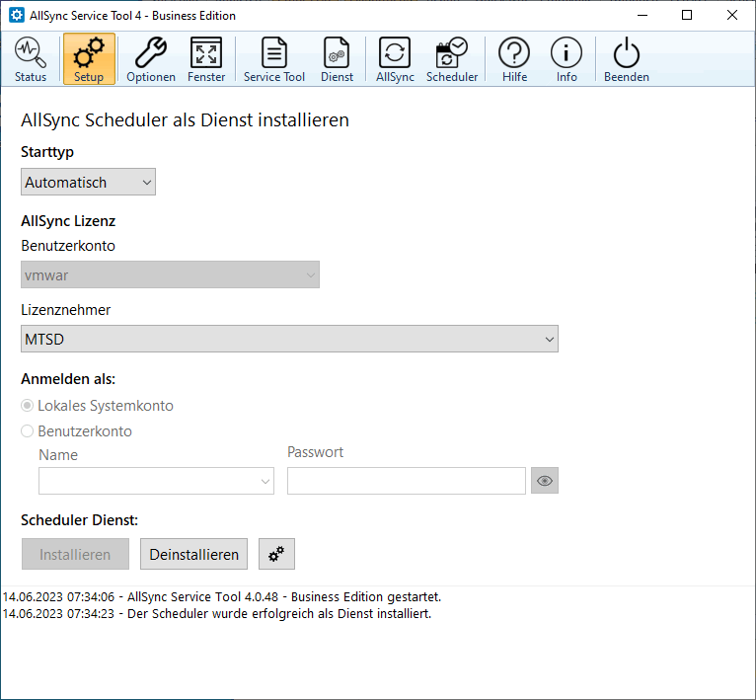Open the Service Tool document icon
The height and width of the screenshot is (700, 756).
(274, 59)
